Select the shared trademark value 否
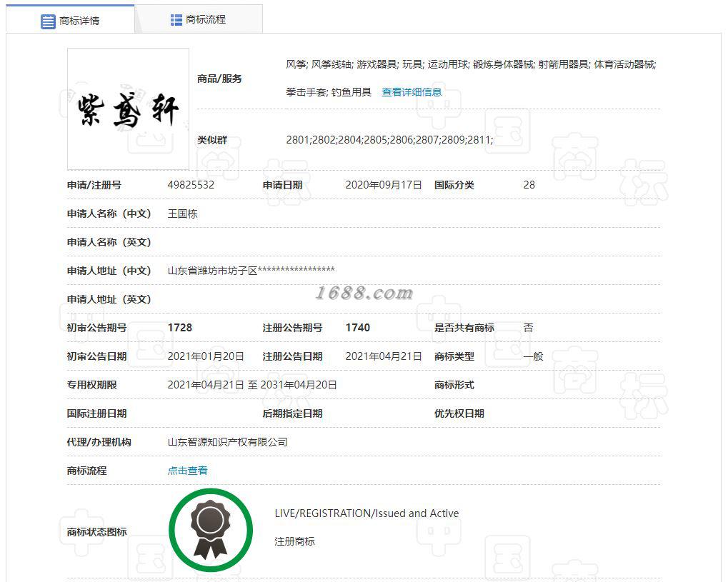728x582 pixels. (529, 328)
